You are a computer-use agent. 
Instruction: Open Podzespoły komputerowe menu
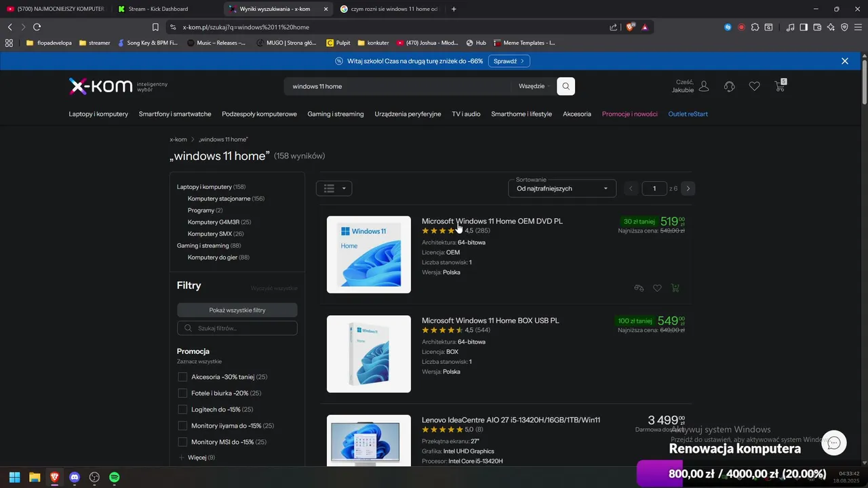click(x=259, y=114)
